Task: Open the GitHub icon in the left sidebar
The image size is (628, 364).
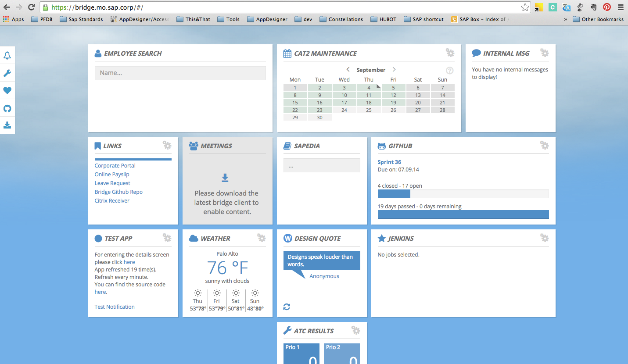Action: [x=7, y=108]
